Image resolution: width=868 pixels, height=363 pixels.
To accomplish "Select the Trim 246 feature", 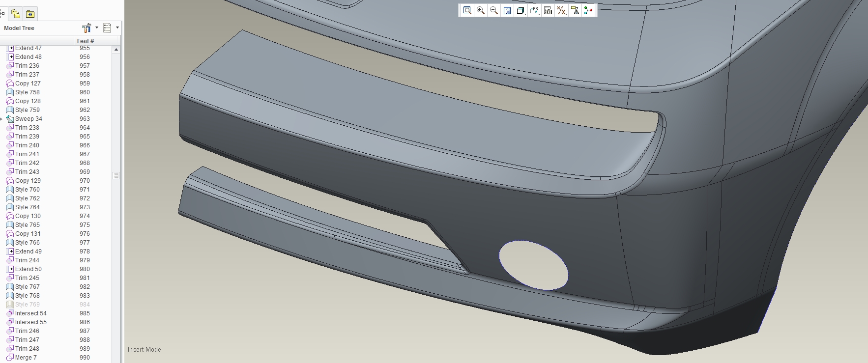I will 27,331.
